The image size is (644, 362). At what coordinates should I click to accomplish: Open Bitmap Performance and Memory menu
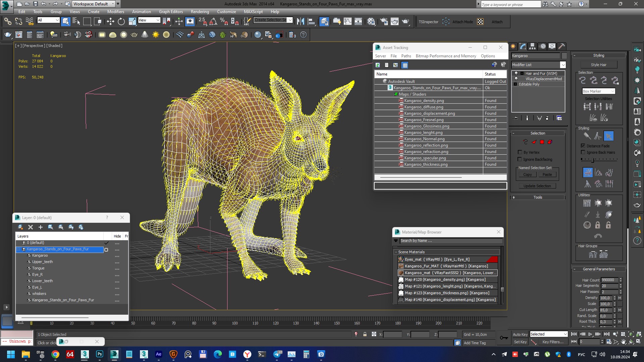click(x=446, y=56)
